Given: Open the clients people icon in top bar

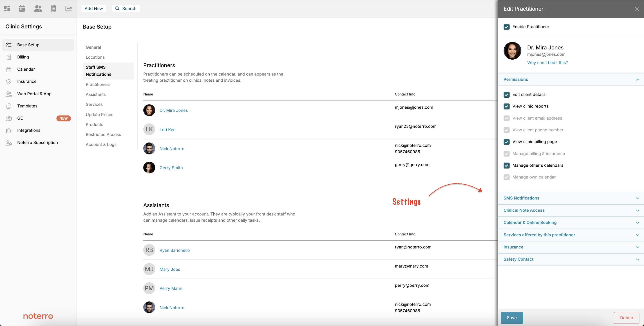Looking at the screenshot, I should tap(38, 9).
